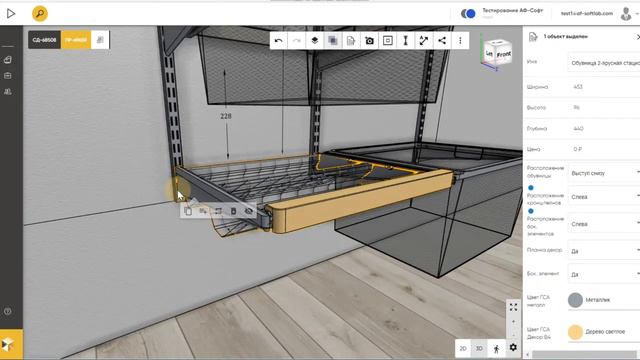Copy the selected object via floating toolbar
The height and width of the screenshot is (360, 640).
[188, 211]
